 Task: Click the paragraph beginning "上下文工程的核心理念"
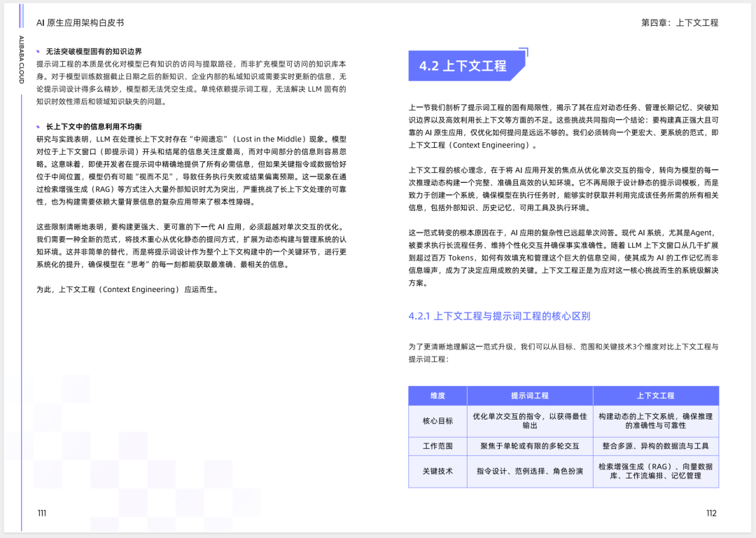coord(563,189)
